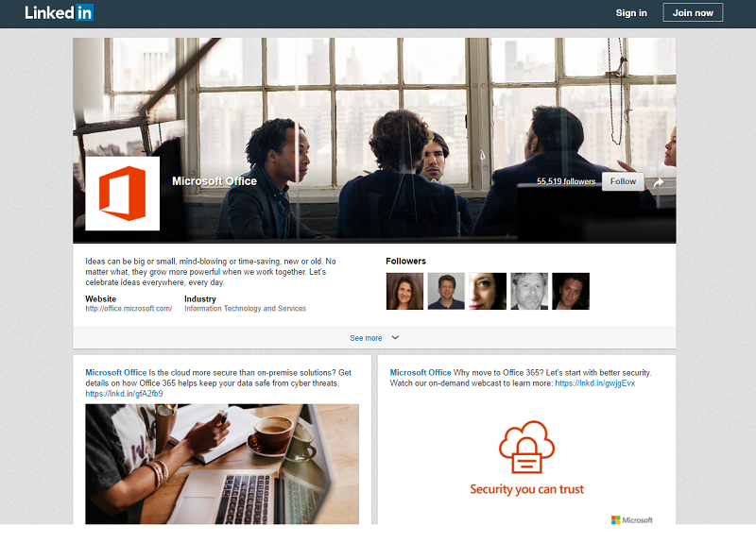This screenshot has height=543, width=756.
Task: Click the LinkedIn logo
Action: tap(59, 12)
